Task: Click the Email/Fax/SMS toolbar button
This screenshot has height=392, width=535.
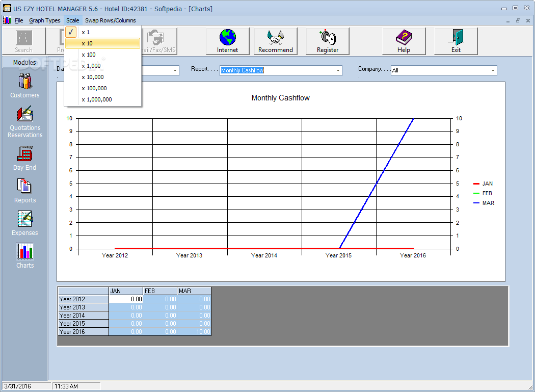Action: [x=159, y=41]
